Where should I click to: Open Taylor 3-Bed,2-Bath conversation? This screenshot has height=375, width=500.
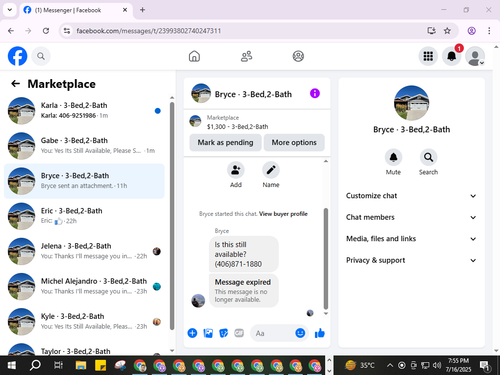[84, 349]
